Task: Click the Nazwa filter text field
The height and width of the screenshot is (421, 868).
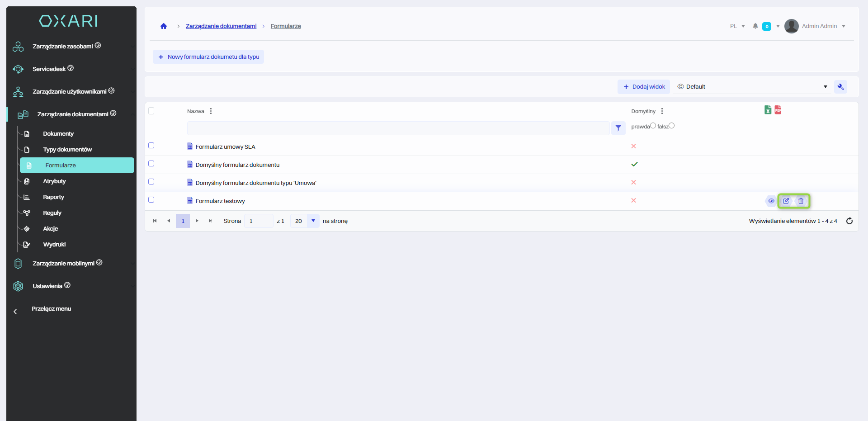Action: pos(398,128)
